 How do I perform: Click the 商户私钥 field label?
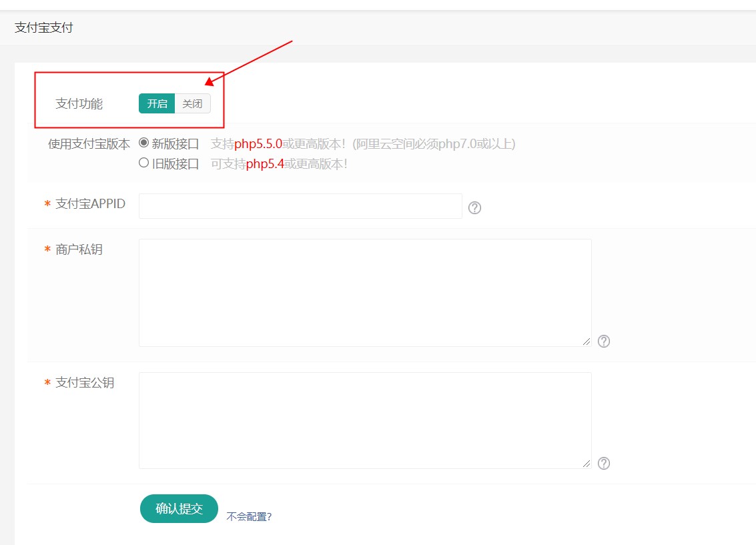tap(79, 249)
